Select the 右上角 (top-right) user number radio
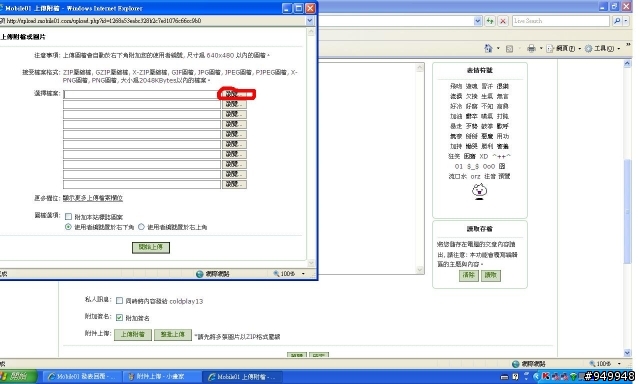This screenshot has height=384, width=640. pyautogui.click(x=141, y=227)
